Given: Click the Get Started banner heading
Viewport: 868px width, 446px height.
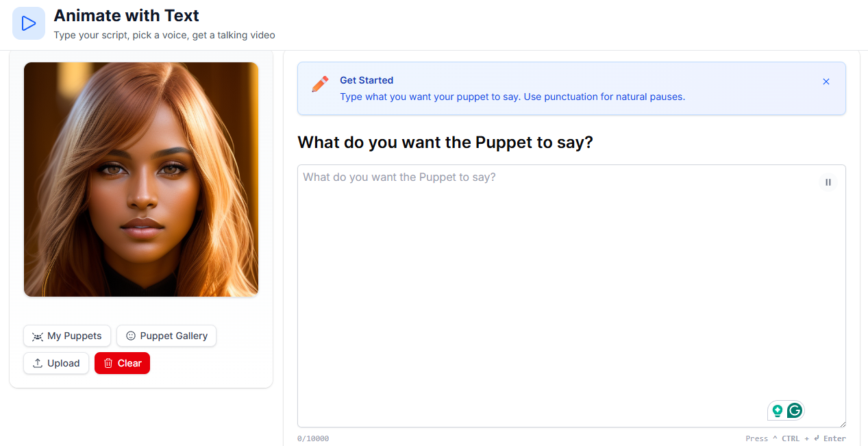Looking at the screenshot, I should [367, 80].
